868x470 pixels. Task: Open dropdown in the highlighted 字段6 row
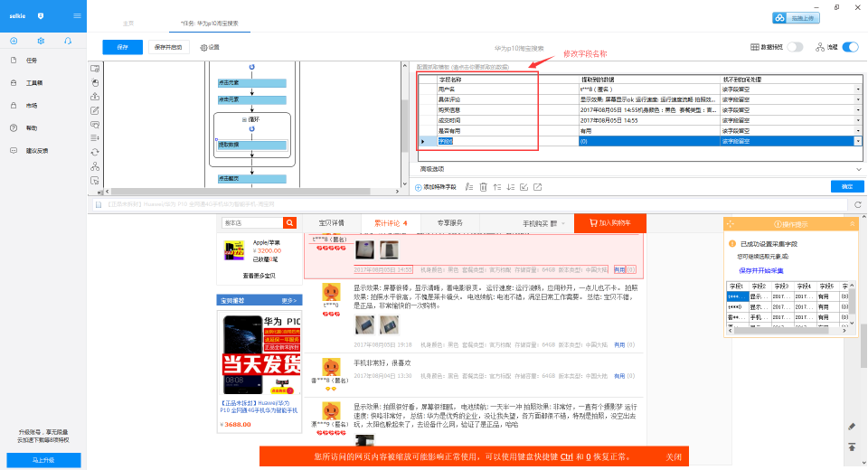858,141
